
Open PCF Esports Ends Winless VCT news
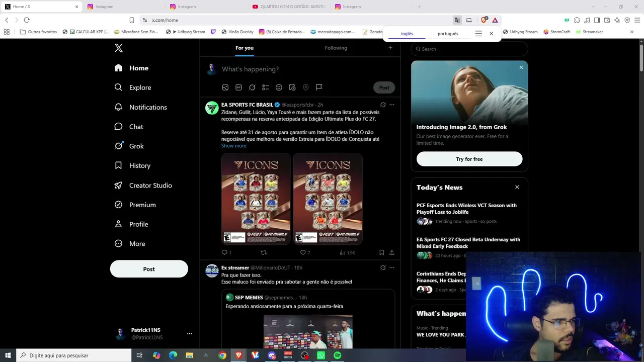click(466, 209)
